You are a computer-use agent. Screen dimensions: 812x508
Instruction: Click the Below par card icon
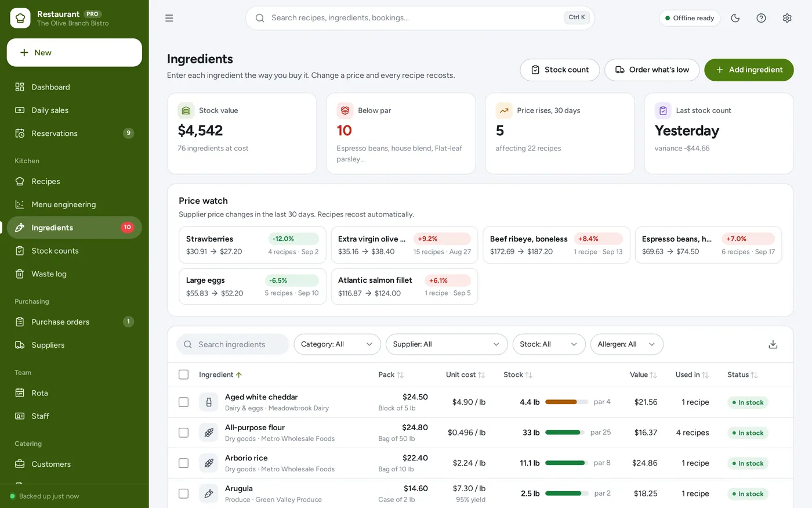pyautogui.click(x=345, y=110)
